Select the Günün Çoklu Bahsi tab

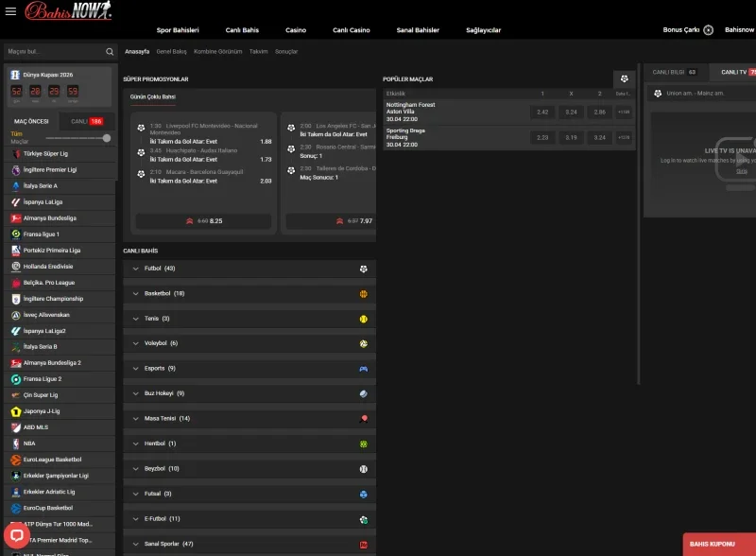[x=152, y=97]
